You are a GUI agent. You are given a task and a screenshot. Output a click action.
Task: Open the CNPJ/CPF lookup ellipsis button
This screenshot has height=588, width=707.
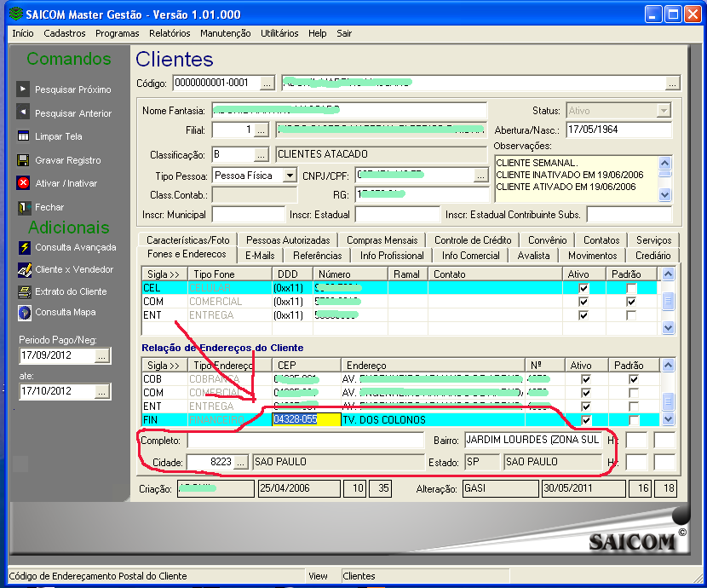[481, 176]
